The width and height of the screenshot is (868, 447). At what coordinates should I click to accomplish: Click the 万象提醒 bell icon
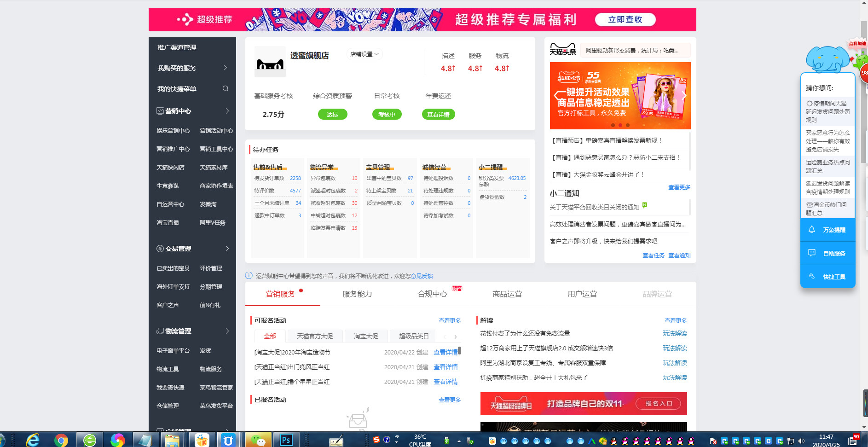[x=812, y=229]
